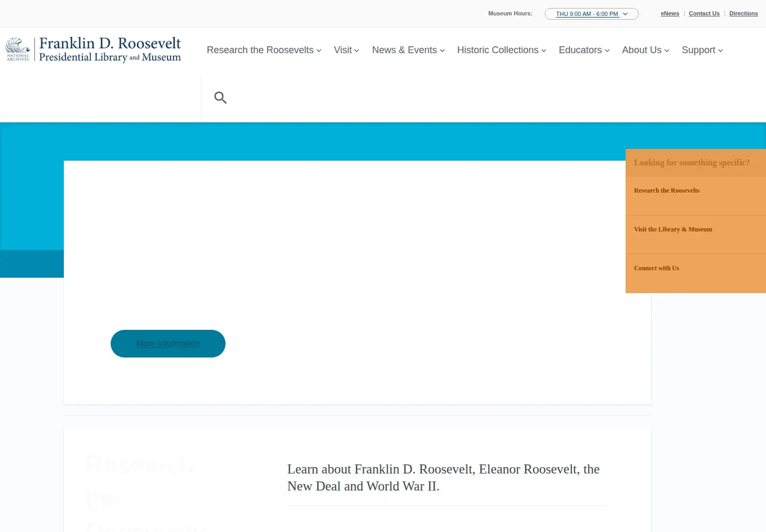Screen dimensions: 766x532
Task: Open Connect with Us in orange panel
Action: [656, 268]
